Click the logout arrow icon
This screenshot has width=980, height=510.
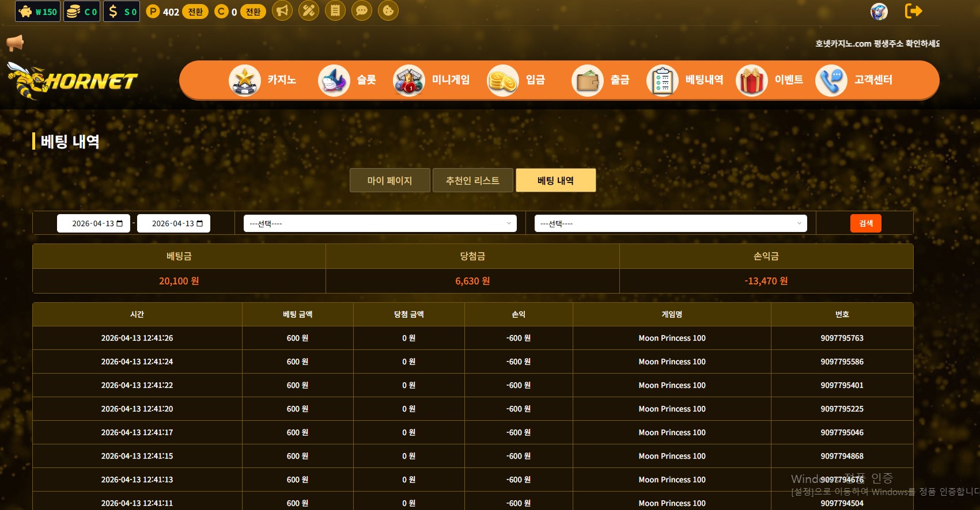point(913,11)
